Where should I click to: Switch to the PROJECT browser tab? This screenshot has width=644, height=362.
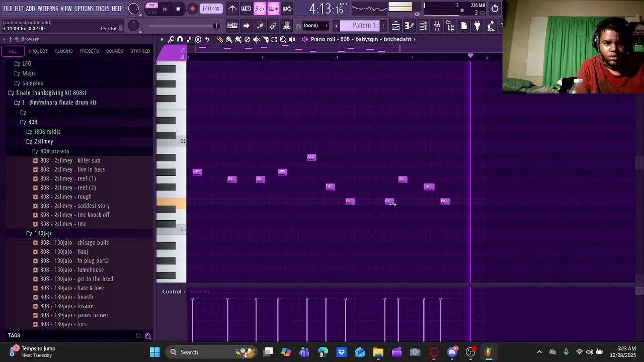[38, 51]
